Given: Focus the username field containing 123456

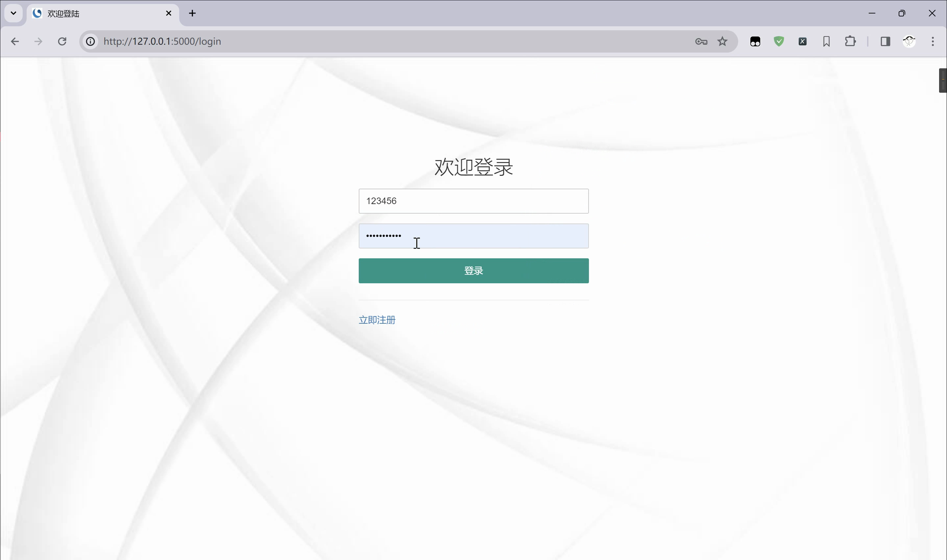Looking at the screenshot, I should point(473,201).
